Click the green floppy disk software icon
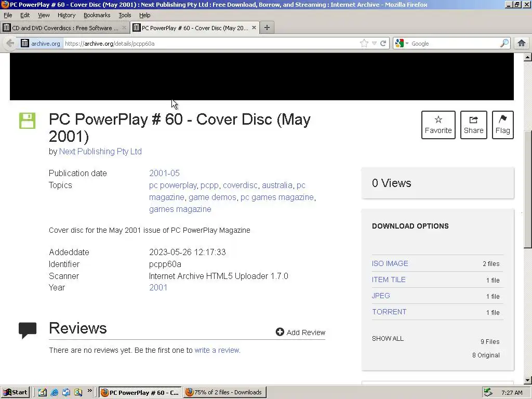 click(27, 121)
